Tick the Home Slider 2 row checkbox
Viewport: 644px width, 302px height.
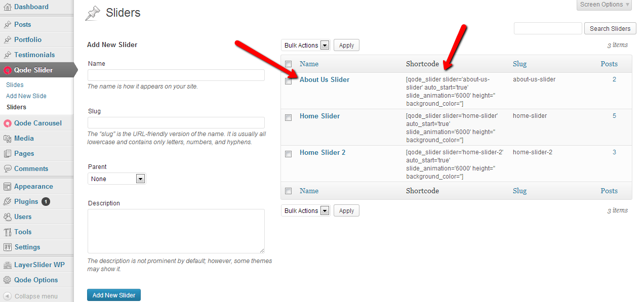[x=289, y=154]
